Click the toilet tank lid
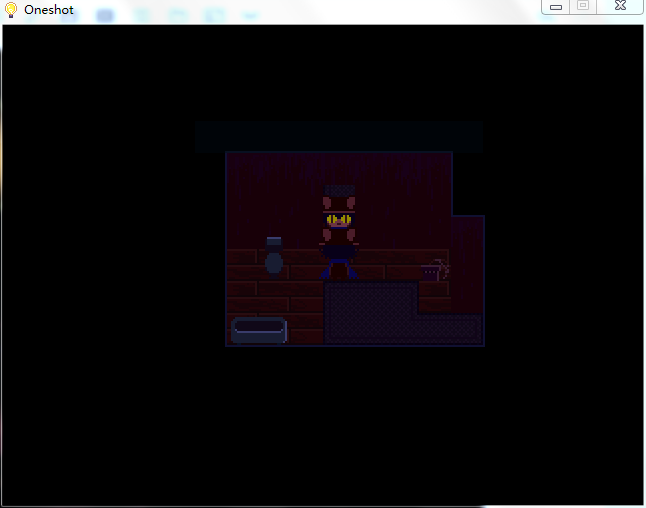646x508 pixels. pyautogui.click(x=273, y=241)
